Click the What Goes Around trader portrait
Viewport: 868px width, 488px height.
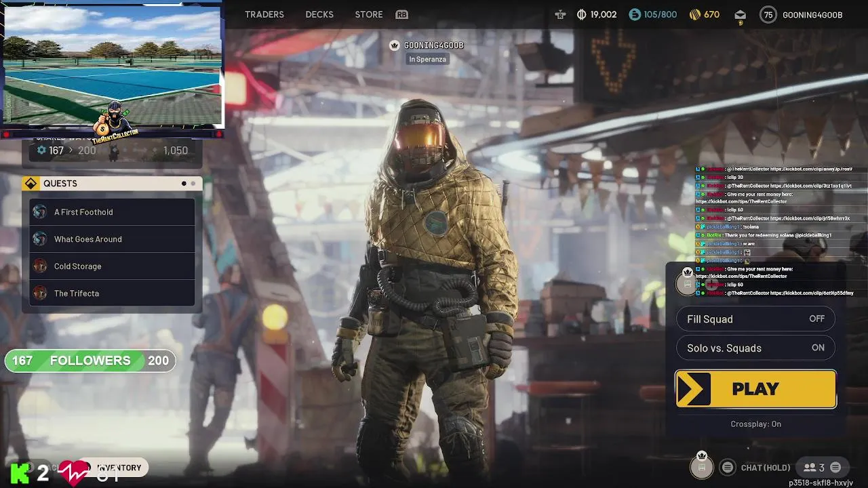click(x=40, y=239)
